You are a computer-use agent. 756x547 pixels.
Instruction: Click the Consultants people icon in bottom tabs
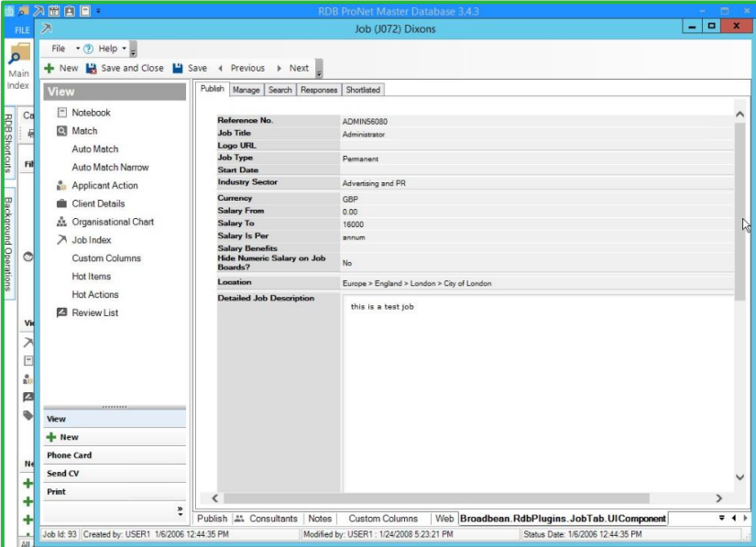[x=239, y=519]
